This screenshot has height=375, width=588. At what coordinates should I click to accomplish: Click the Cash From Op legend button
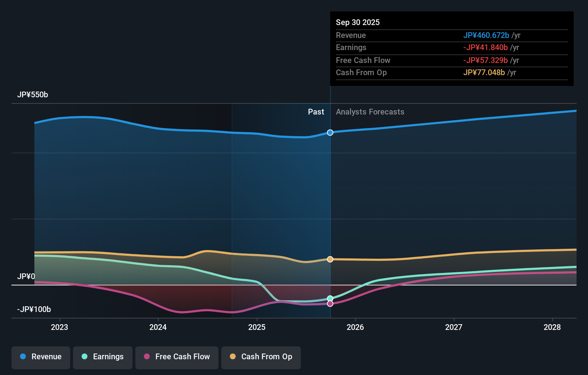[x=261, y=357]
